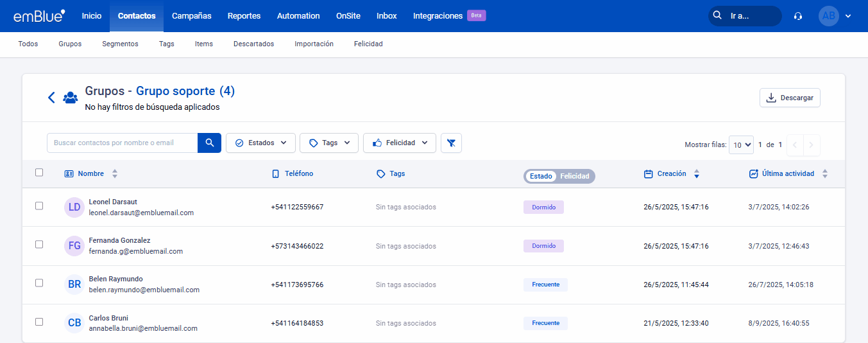Open the Inbox menu
Viewport: 868px width, 343px height.
pyautogui.click(x=387, y=16)
